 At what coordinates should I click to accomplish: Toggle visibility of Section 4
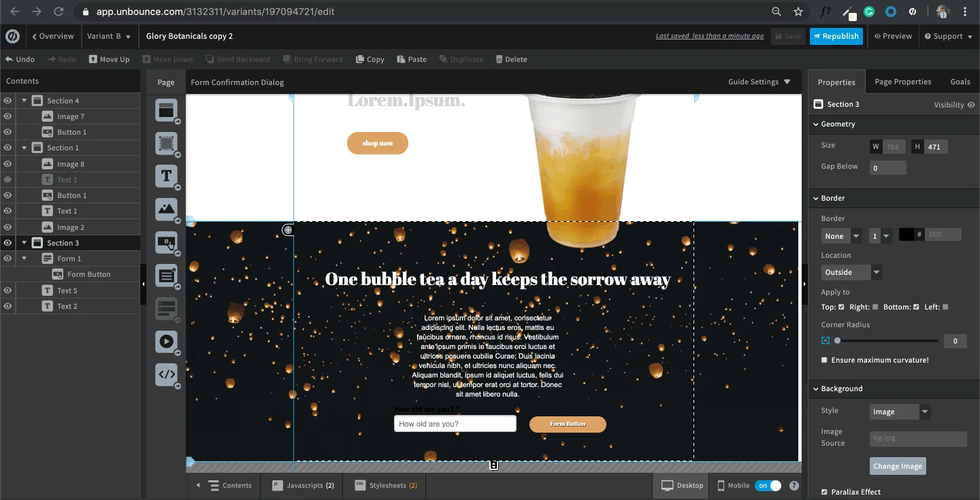(7, 101)
